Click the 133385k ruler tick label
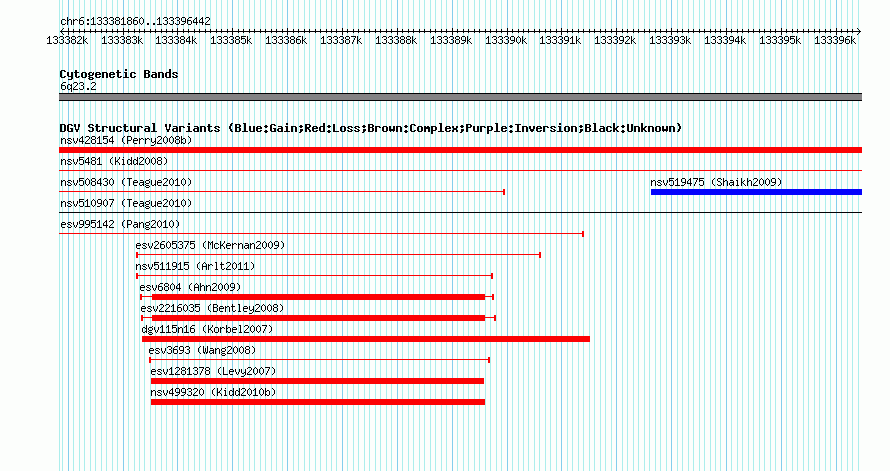This screenshot has width=890, height=471. (231, 40)
